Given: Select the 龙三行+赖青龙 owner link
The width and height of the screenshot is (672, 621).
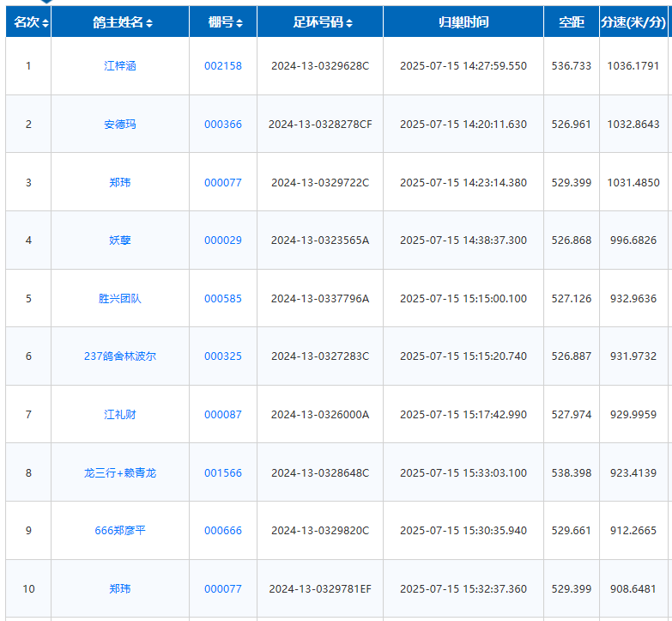Looking at the screenshot, I should coord(120,473).
